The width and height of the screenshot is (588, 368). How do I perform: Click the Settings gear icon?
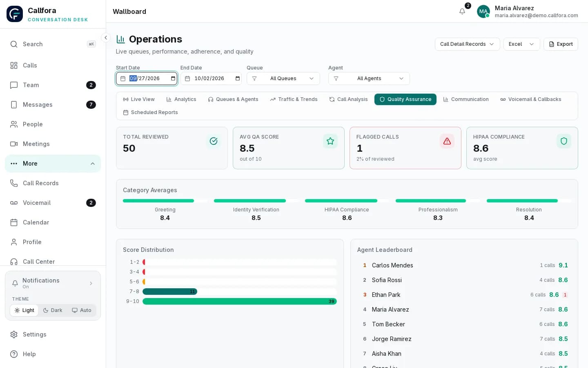14,334
